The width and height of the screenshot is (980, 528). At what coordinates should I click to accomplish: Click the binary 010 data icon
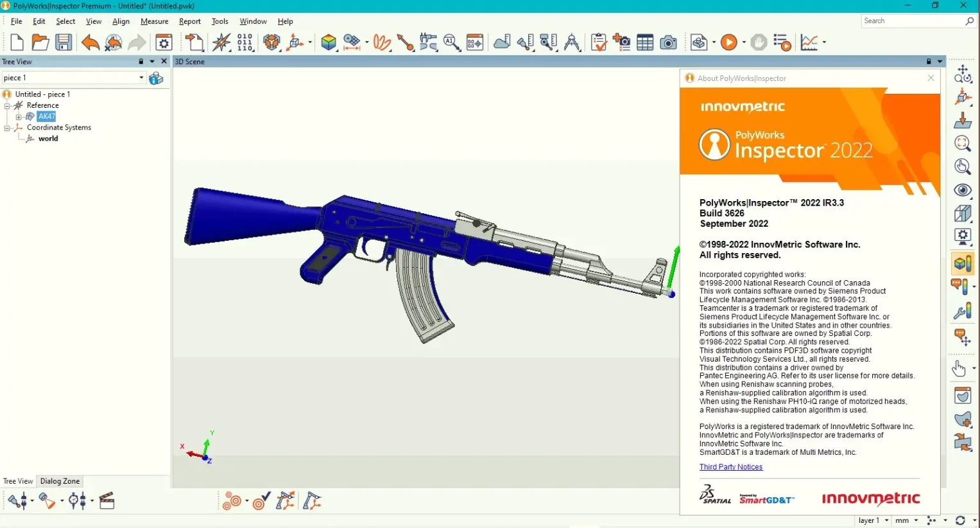pyautogui.click(x=245, y=43)
